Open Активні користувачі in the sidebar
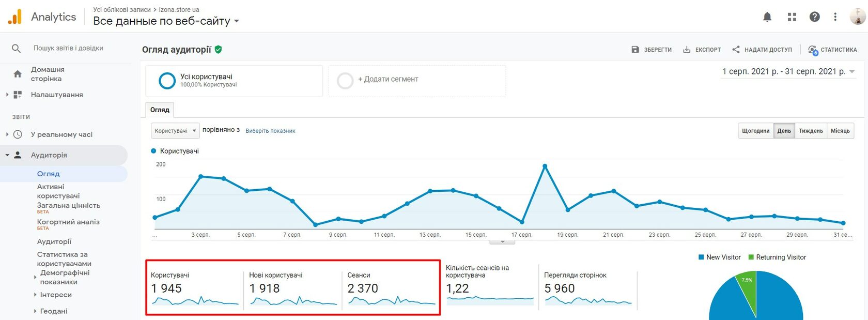 (58, 191)
